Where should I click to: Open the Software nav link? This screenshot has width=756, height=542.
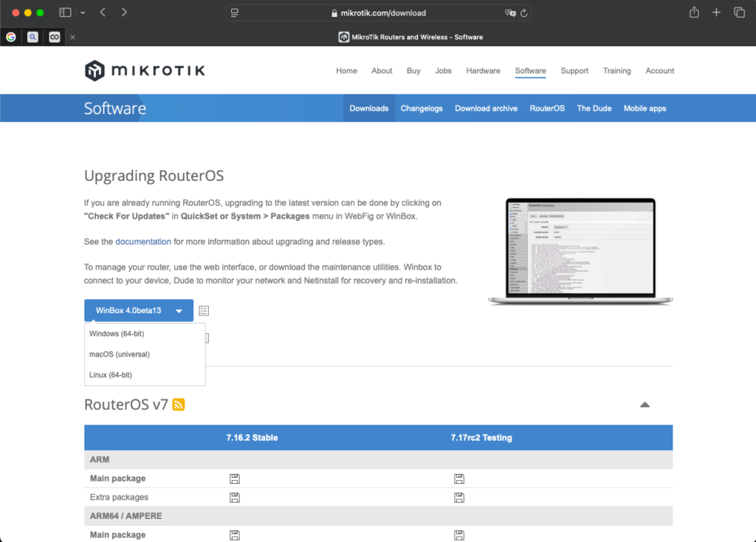pyautogui.click(x=530, y=71)
